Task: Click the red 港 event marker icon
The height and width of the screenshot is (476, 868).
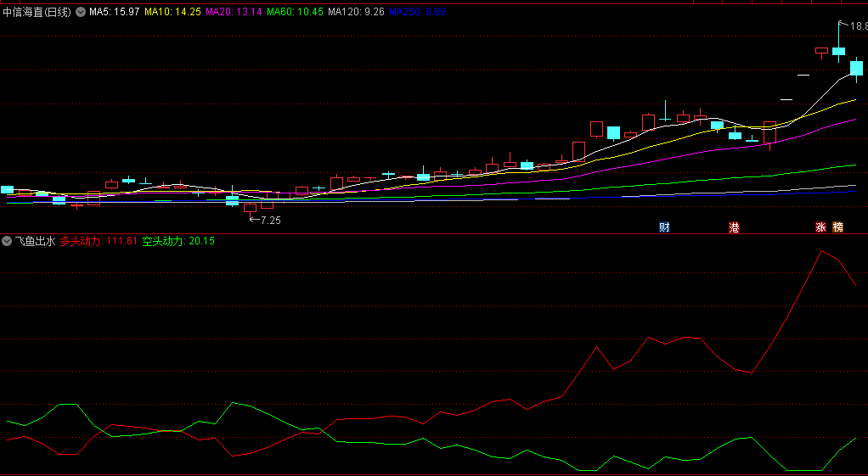Action: point(734,227)
